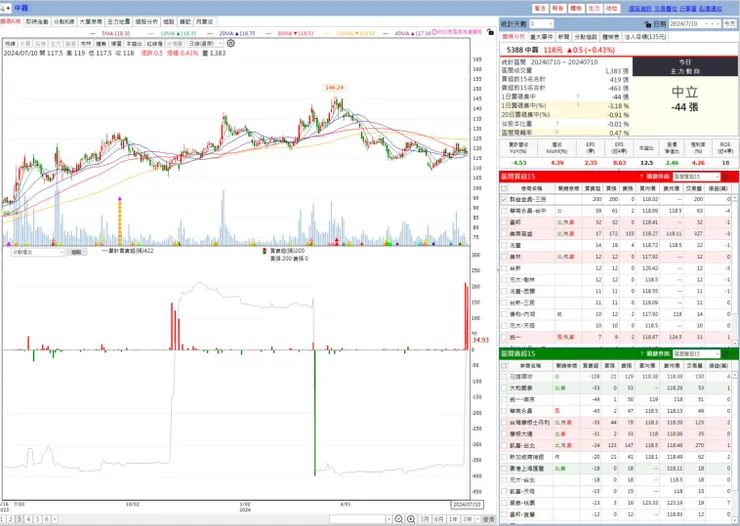Switch to the 即時走勢 tab

tap(37, 22)
